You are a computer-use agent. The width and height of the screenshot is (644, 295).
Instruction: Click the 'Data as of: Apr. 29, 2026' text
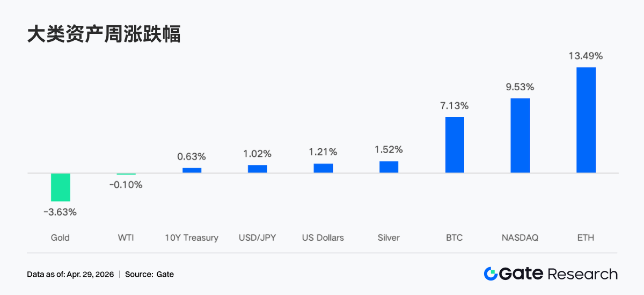70,275
